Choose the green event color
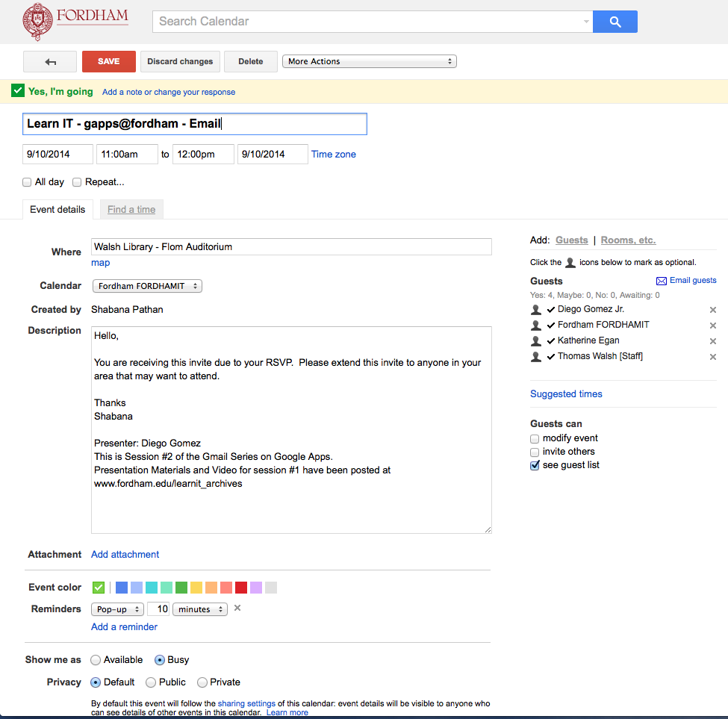Image resolution: width=728 pixels, height=719 pixels. pos(181,588)
